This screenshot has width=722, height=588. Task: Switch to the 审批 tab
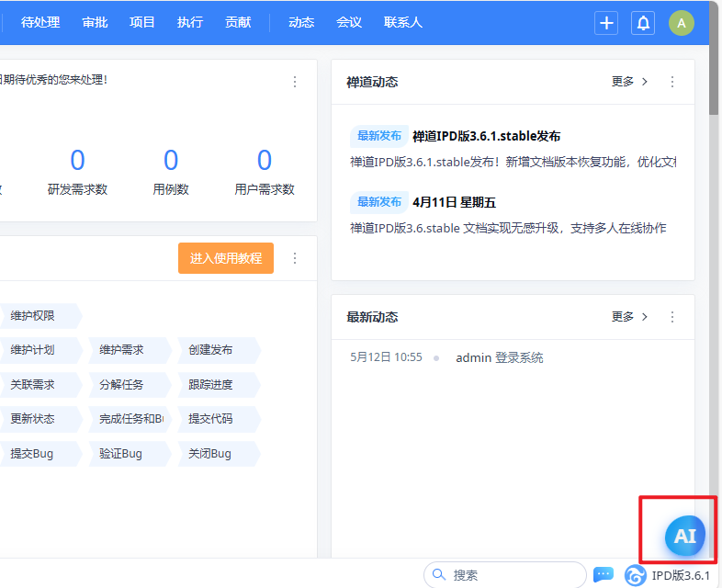pyautogui.click(x=94, y=22)
